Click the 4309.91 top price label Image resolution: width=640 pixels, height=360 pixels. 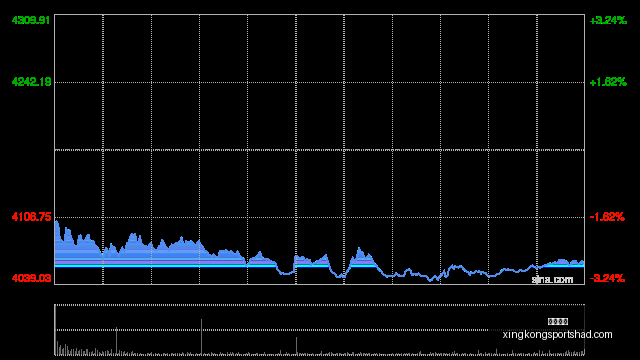(x=31, y=20)
